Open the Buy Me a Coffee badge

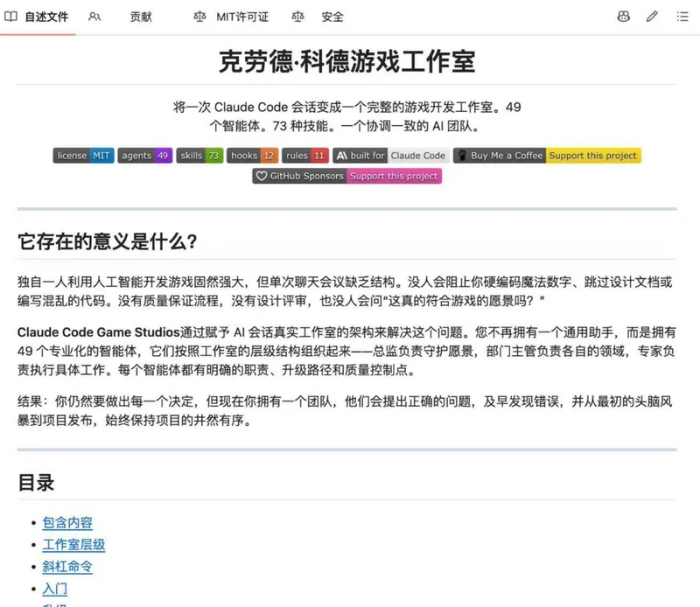(x=548, y=156)
